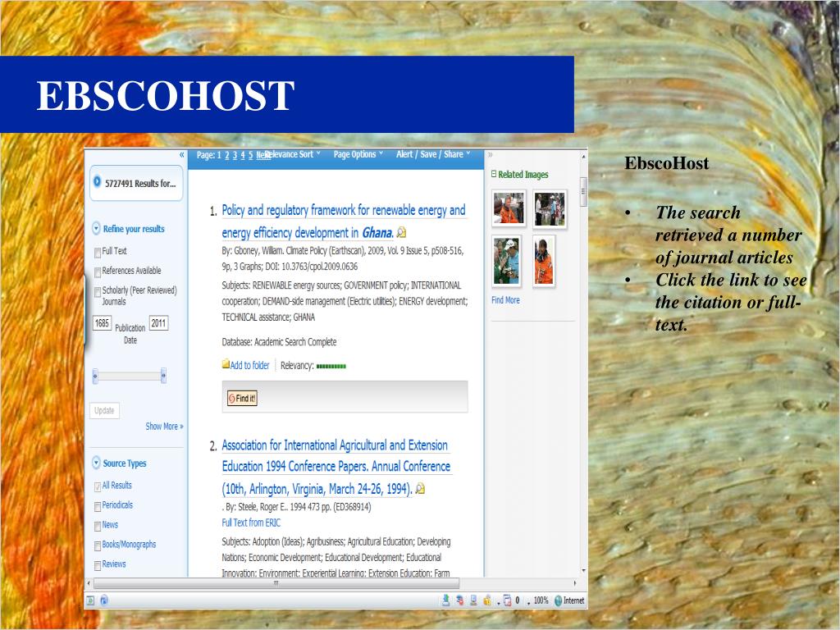Go to results page 5
Screen dimensions: 840x630
point(250,155)
